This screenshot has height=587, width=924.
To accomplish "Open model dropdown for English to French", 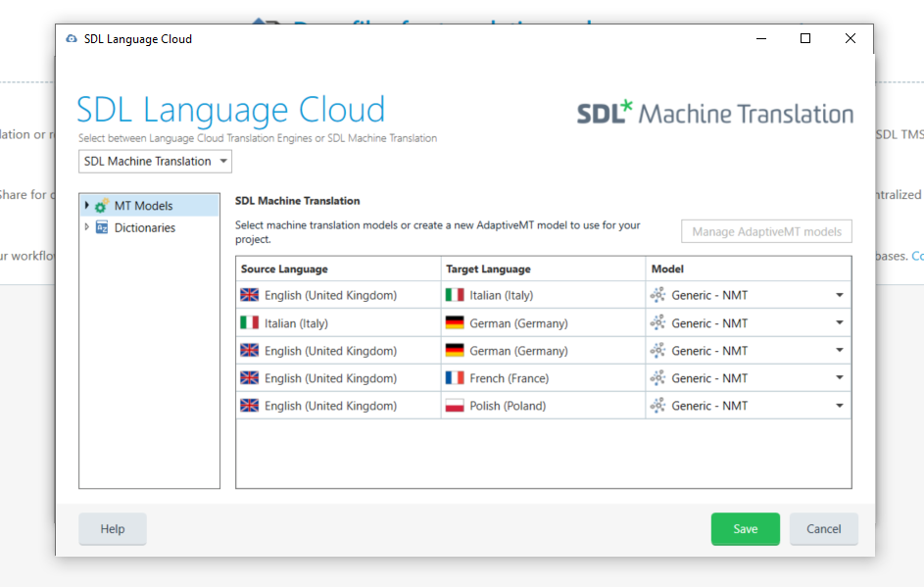I will pos(839,378).
